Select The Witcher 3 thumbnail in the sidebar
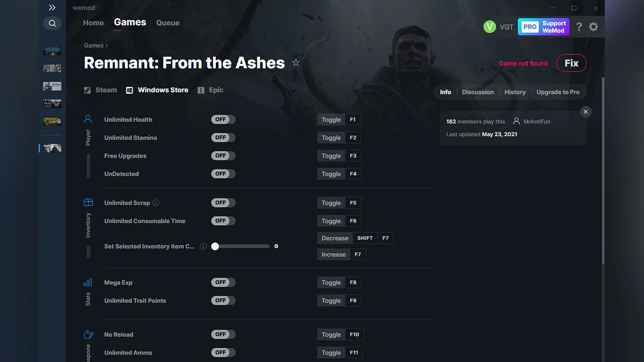Screen dimensions: 644x362 pyautogui.click(x=52, y=86)
